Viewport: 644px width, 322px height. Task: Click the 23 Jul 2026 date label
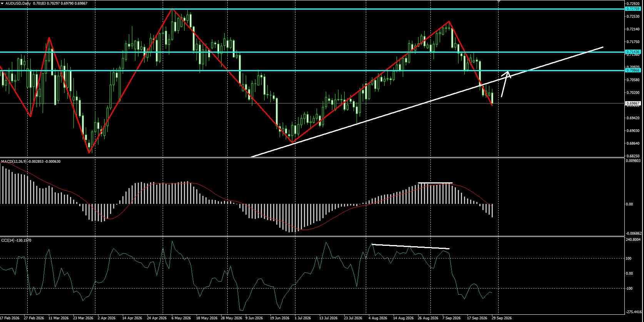pos(353,318)
